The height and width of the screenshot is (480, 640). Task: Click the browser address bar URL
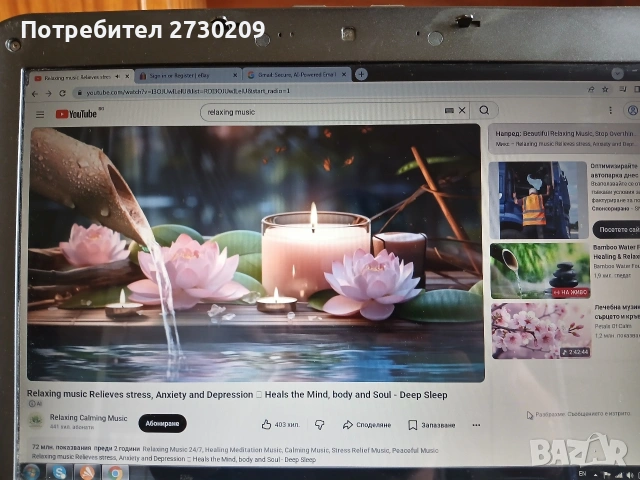click(x=188, y=92)
